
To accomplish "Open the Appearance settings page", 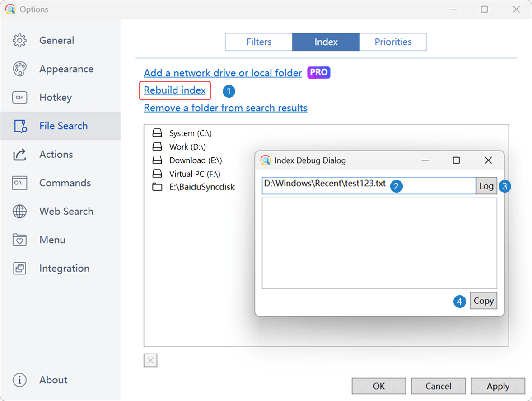I will pyautogui.click(x=61, y=69).
